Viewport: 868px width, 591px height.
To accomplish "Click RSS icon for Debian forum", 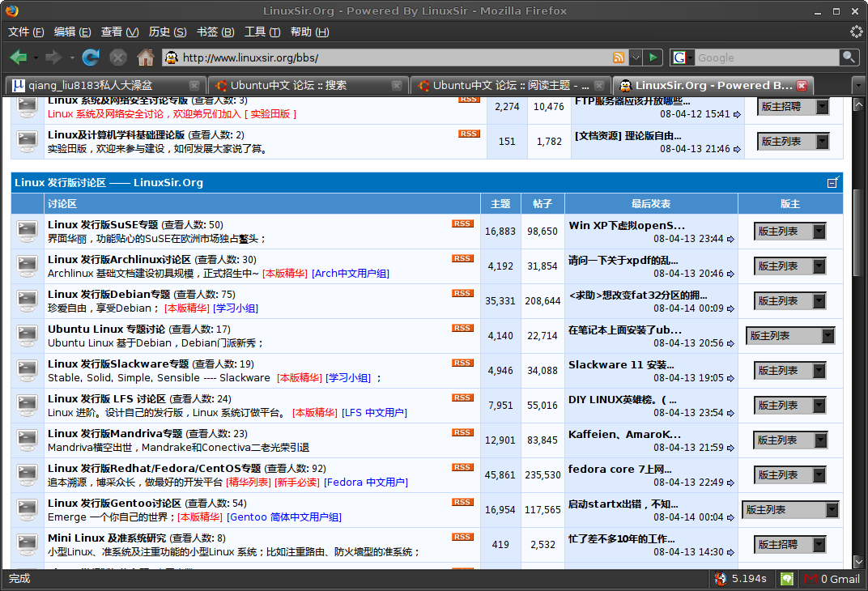I will (x=462, y=293).
